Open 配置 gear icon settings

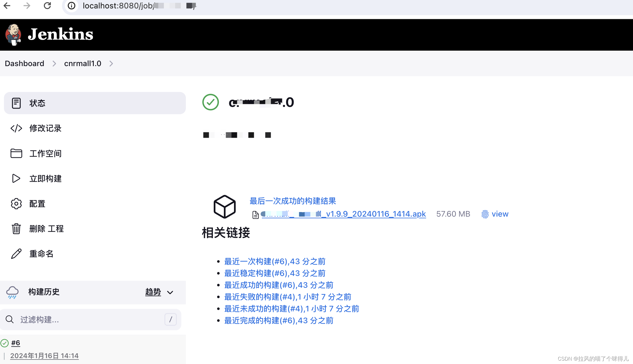[16, 204]
